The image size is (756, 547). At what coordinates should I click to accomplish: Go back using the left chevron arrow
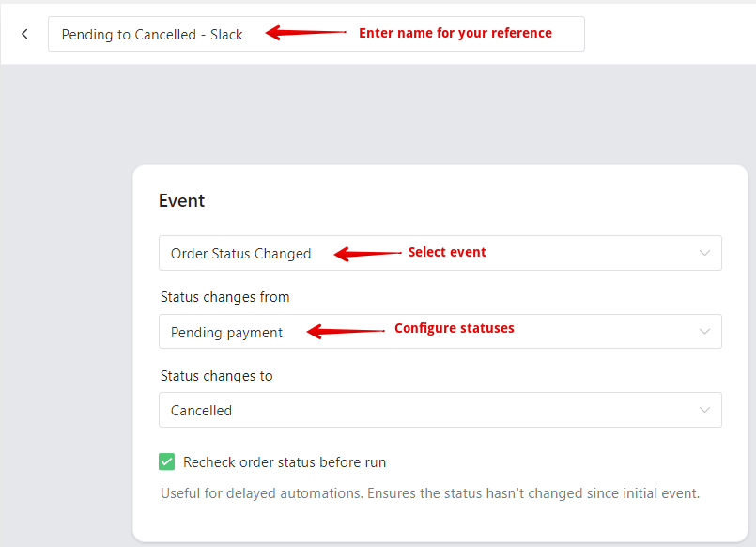tap(24, 34)
